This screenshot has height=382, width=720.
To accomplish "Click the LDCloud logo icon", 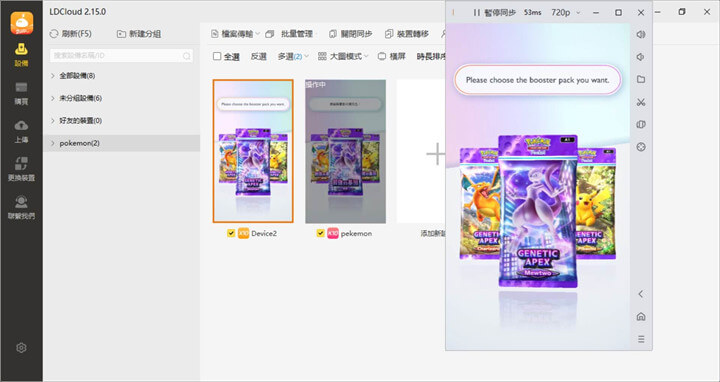I will pos(22,22).
